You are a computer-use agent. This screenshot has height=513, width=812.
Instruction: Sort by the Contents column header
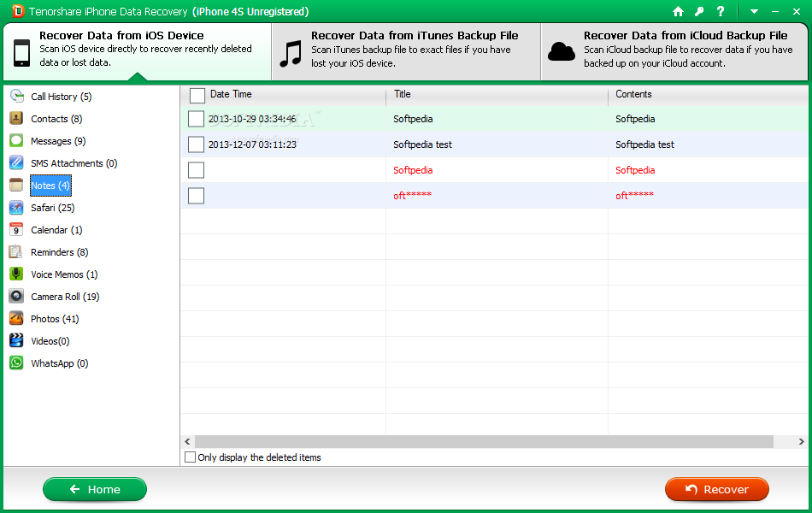click(633, 94)
